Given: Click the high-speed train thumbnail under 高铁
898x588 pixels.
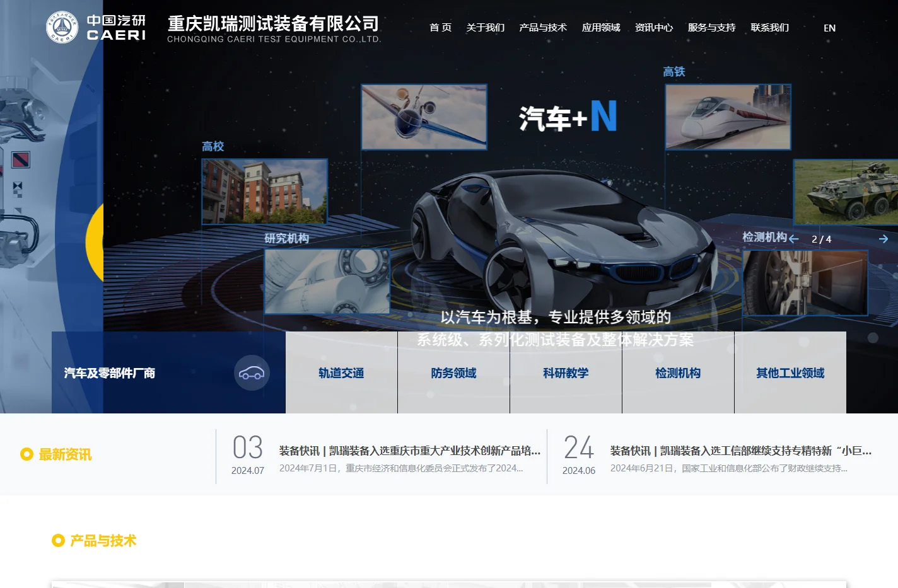Looking at the screenshot, I should (x=728, y=117).
